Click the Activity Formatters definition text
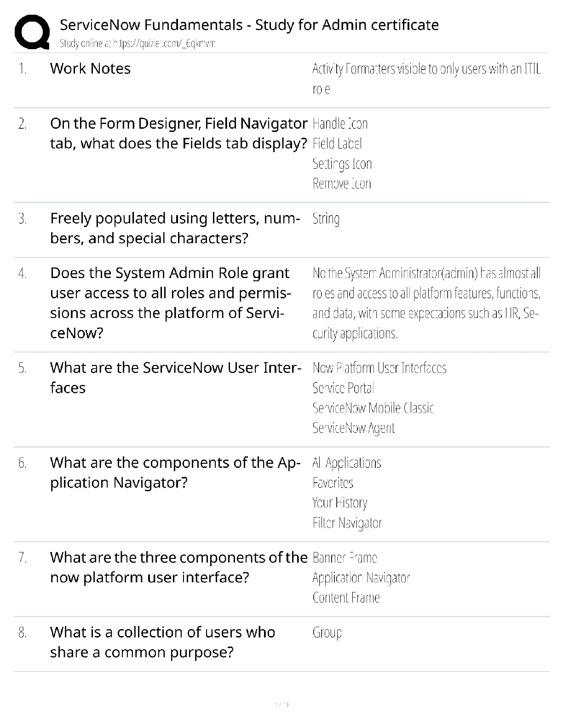Screen dimensions: 563x728 click(x=426, y=79)
